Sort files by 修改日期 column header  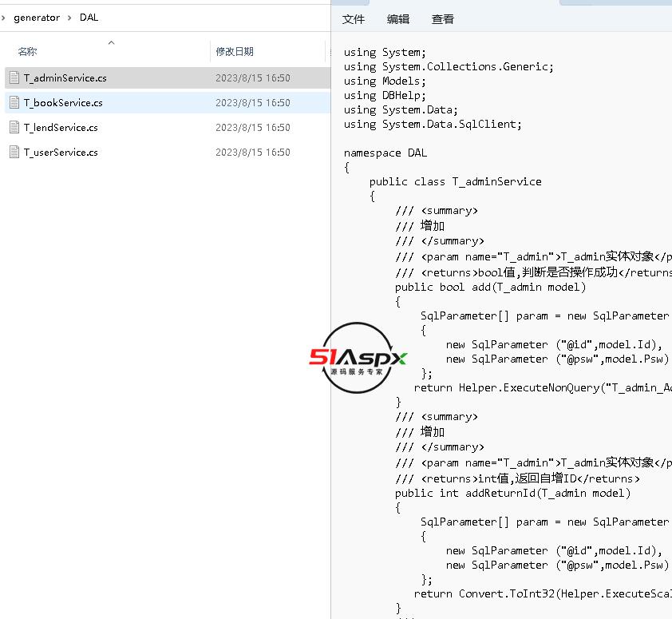coord(235,52)
